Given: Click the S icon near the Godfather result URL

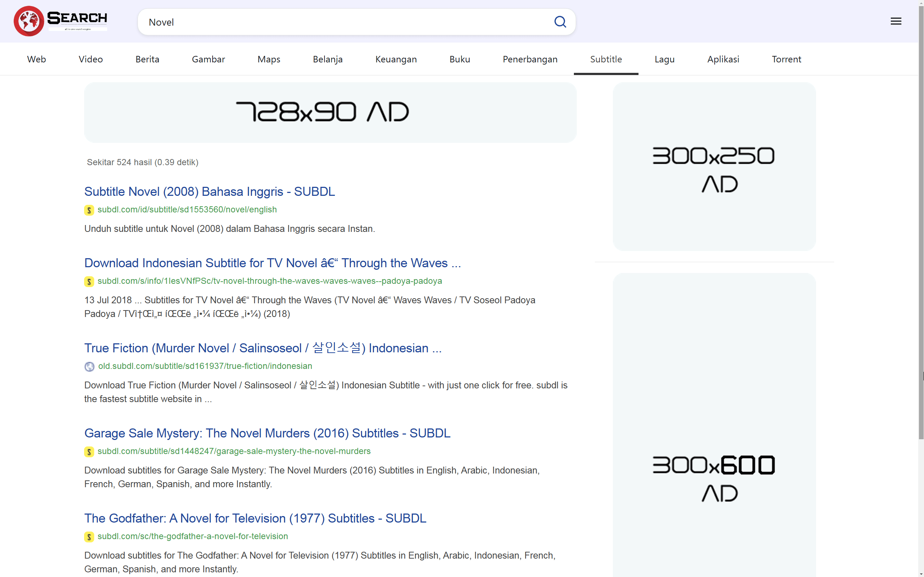Looking at the screenshot, I should pyautogui.click(x=89, y=537).
